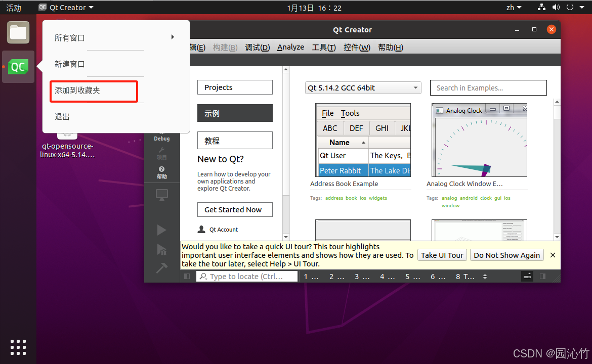Click the Type to locate field
This screenshot has height=364, width=592.
point(247,277)
